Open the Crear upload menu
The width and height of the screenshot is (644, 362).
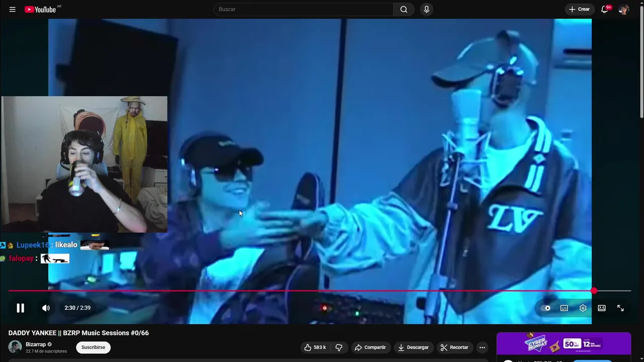pos(579,9)
